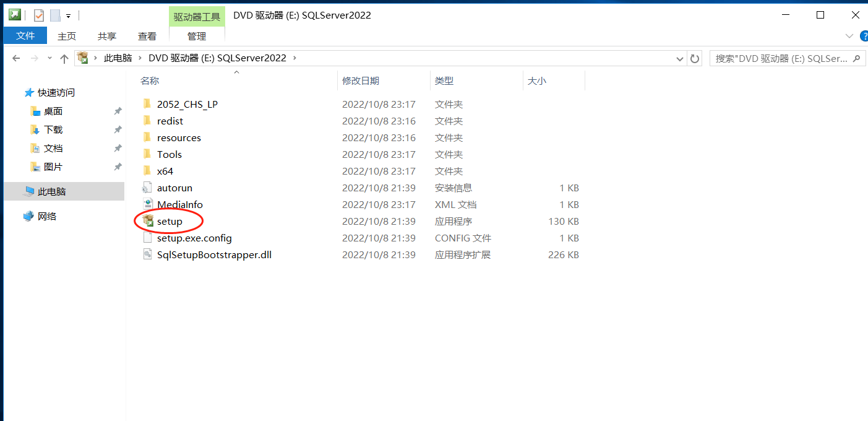Open the Customize Quick Access Toolbar dropdown
Viewport: 868px width, 421px height.
(68, 15)
